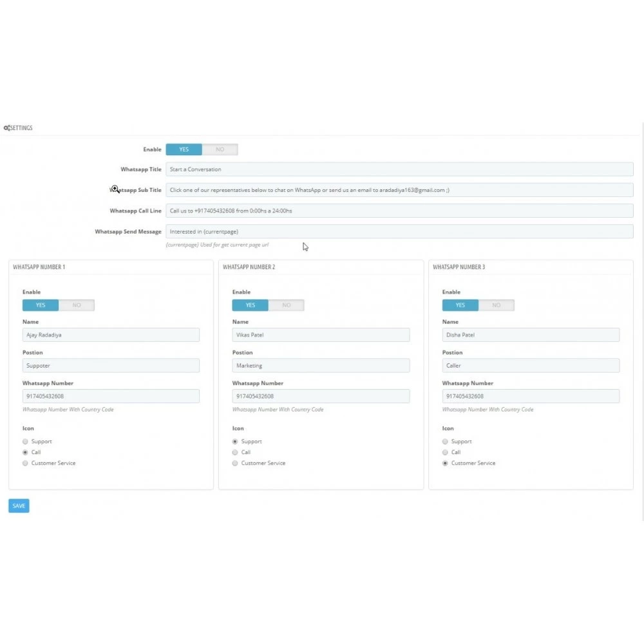
Task: Click the Postion field containing Marketing
Action: click(321, 366)
